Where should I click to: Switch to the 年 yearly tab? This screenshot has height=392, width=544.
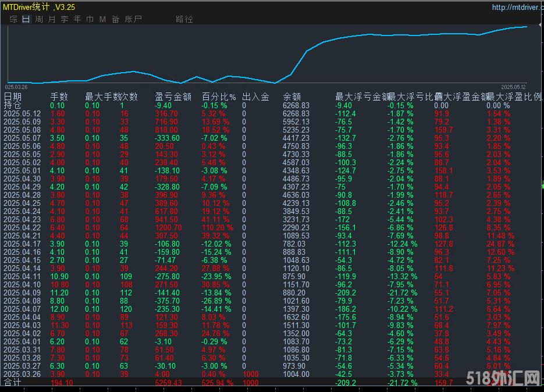coord(77,19)
